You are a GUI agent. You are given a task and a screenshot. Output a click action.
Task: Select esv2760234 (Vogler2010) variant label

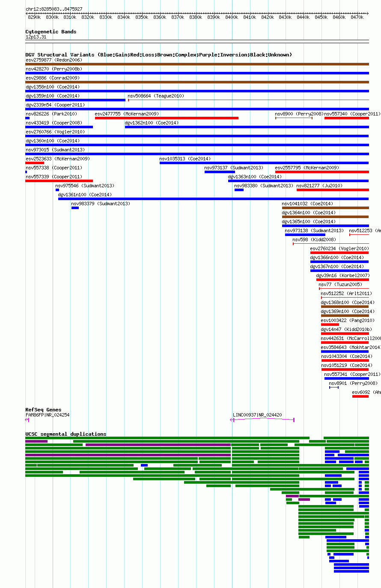tap(339, 249)
